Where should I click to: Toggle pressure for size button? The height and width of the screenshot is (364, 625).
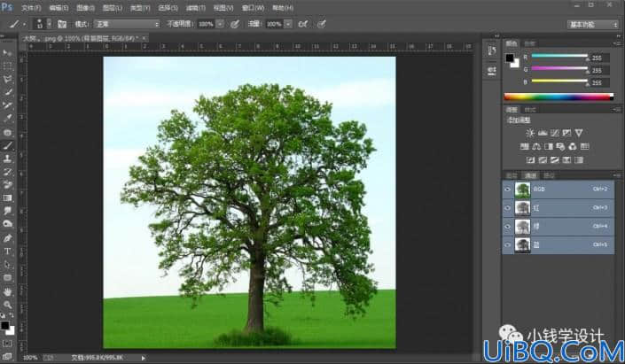[321, 24]
